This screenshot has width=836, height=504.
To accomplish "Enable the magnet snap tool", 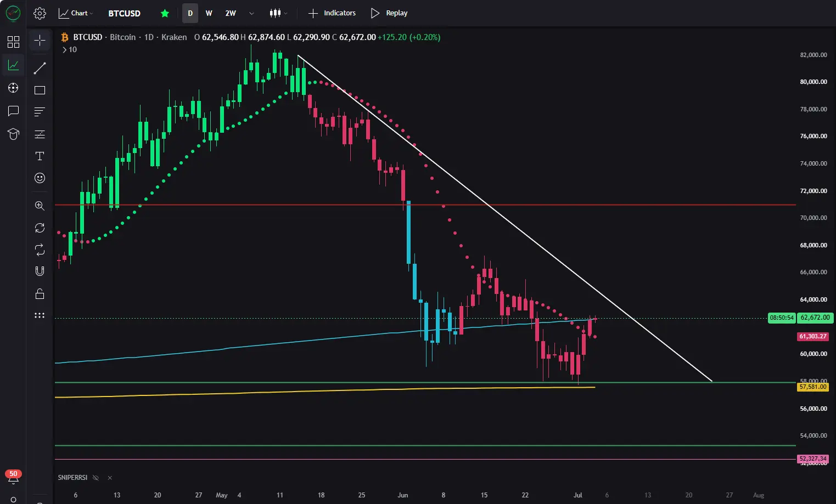I will pos(40,271).
